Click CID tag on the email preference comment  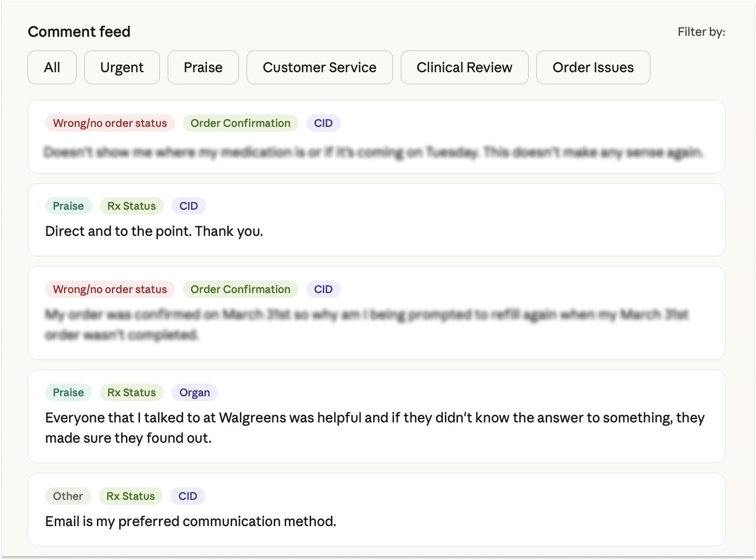click(x=188, y=496)
